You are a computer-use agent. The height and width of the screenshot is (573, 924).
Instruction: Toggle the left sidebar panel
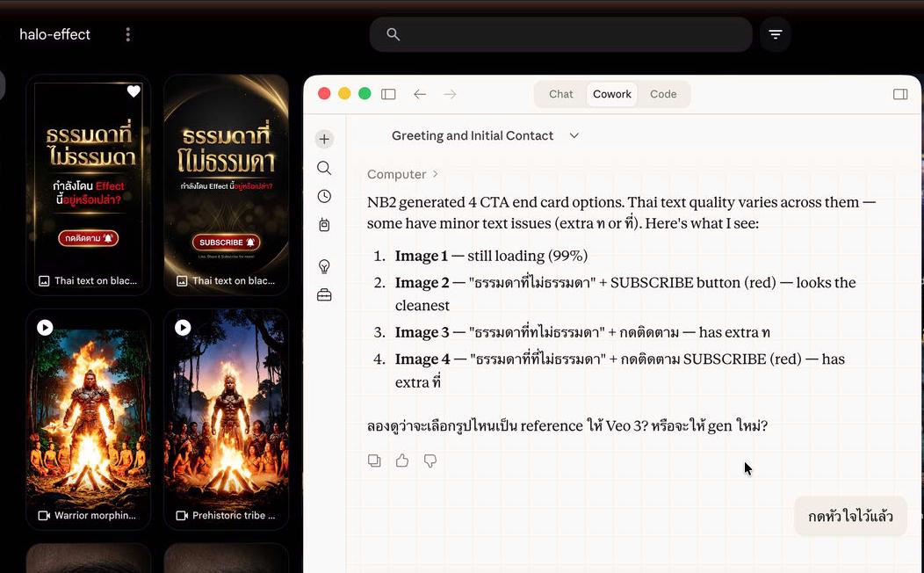(388, 94)
